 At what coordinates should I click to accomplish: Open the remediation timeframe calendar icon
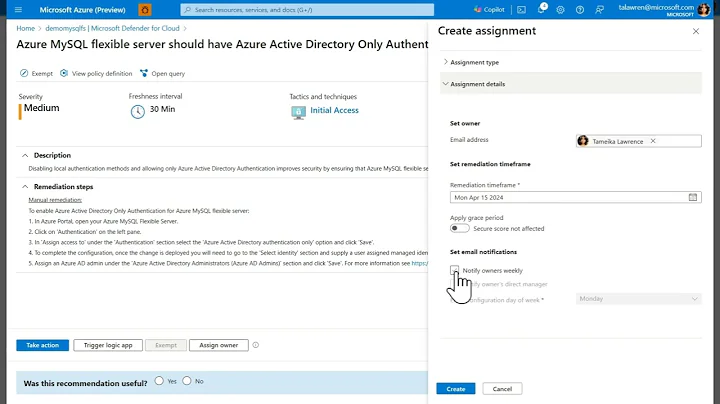(692, 197)
